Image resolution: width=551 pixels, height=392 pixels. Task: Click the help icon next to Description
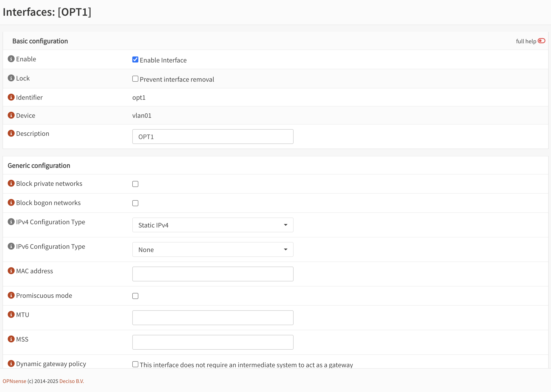coord(11,134)
